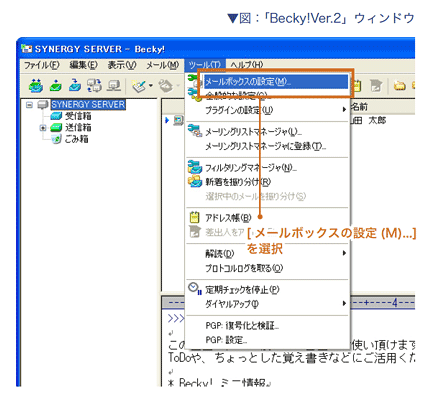This screenshot has width=430, height=403.
Task: Open the remote mailbox toolbar icon
Action: 114,86
